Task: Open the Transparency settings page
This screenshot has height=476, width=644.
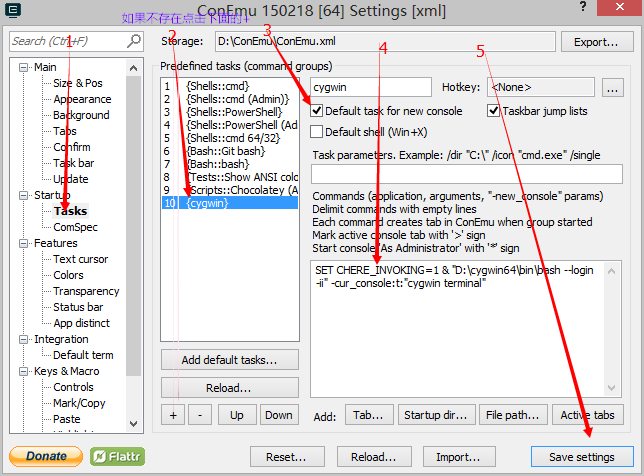Action: pos(86,292)
